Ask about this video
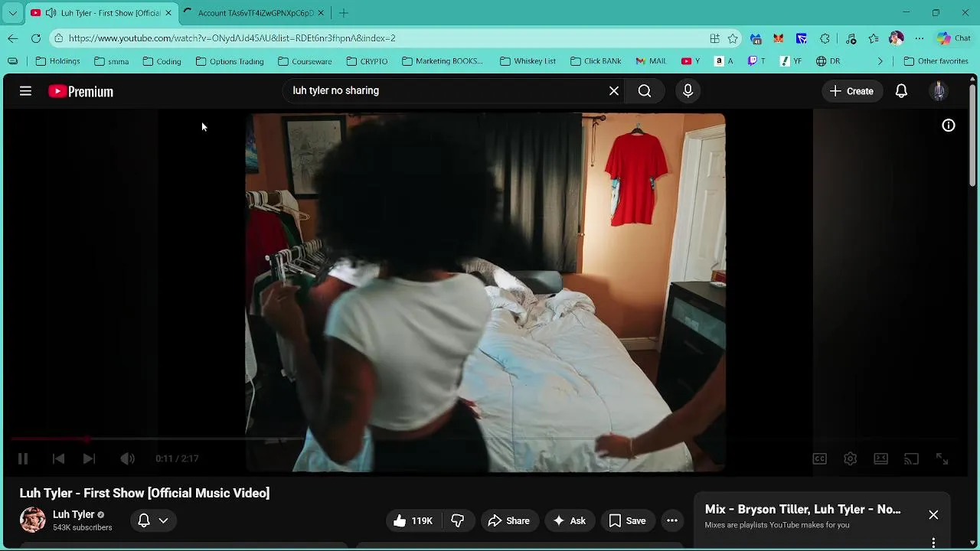Image resolution: width=980 pixels, height=551 pixels. [x=570, y=520]
